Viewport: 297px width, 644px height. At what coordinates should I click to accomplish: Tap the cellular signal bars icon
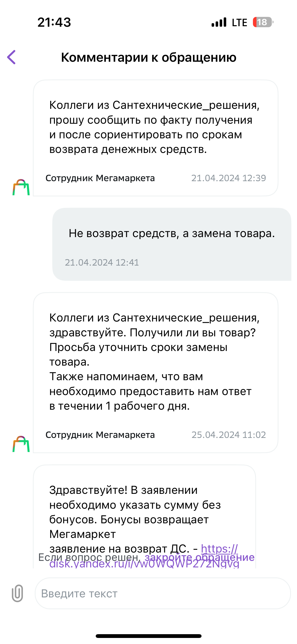(219, 22)
